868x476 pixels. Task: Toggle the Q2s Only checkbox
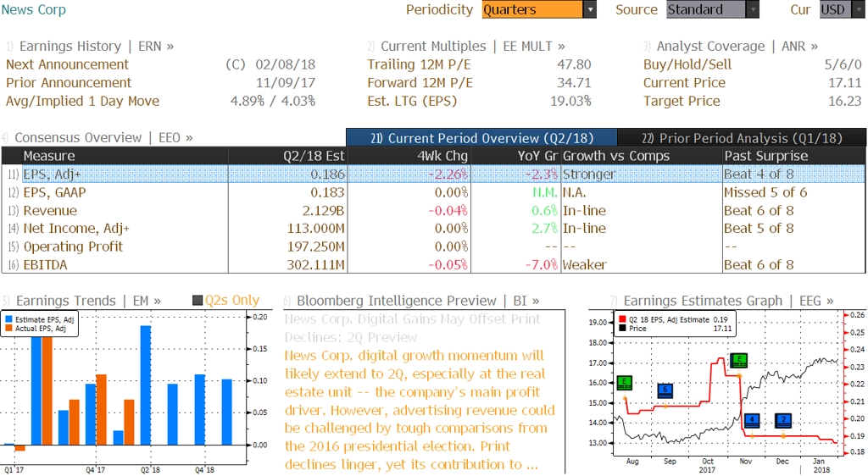(x=197, y=300)
